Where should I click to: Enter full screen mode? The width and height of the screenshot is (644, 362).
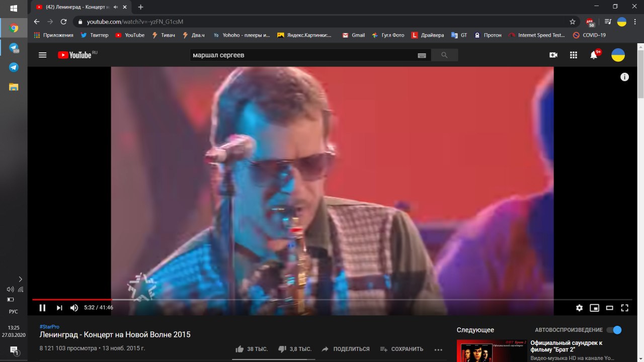tap(625, 308)
